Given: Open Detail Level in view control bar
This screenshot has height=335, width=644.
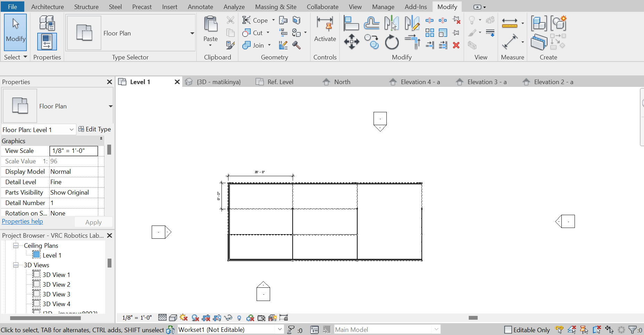Looking at the screenshot, I should coord(162,318).
